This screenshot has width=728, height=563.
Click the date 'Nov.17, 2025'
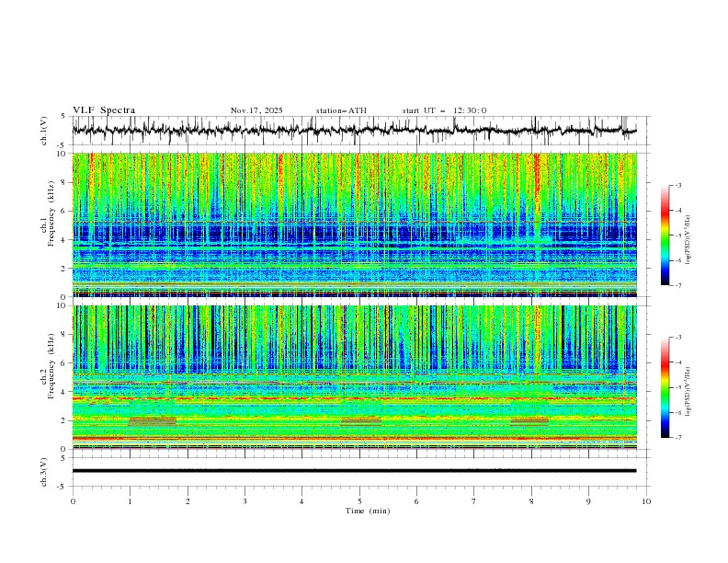(x=256, y=110)
